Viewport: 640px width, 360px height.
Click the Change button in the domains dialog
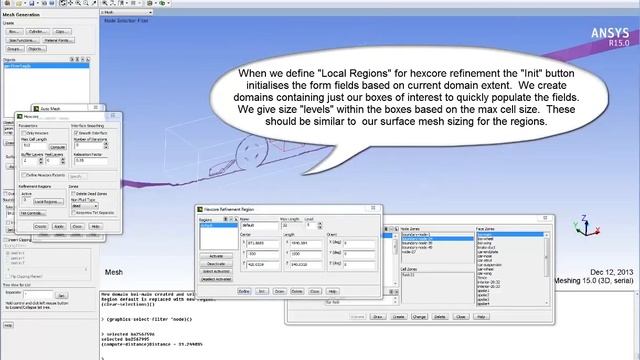419,317
